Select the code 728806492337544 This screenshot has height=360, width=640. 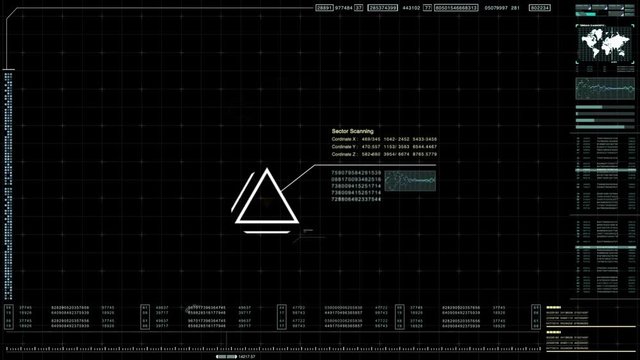pos(356,199)
